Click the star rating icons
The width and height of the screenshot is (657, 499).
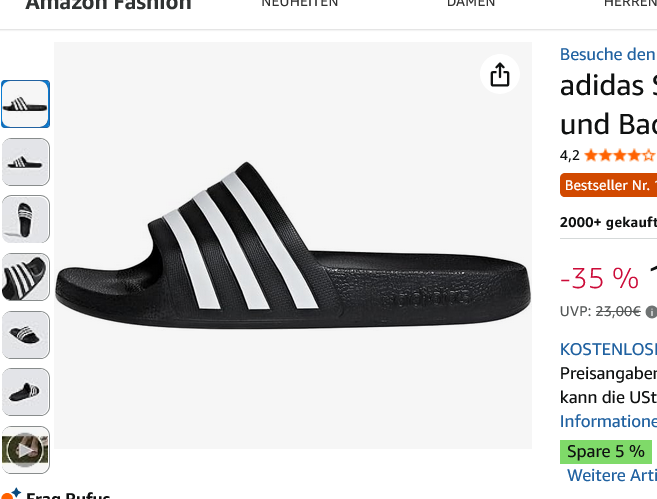[620, 155]
